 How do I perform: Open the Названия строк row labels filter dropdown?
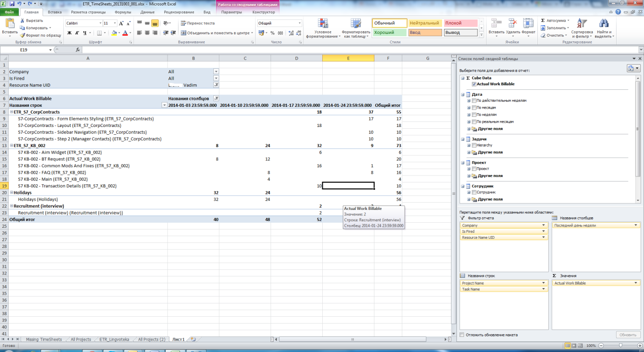click(x=165, y=105)
